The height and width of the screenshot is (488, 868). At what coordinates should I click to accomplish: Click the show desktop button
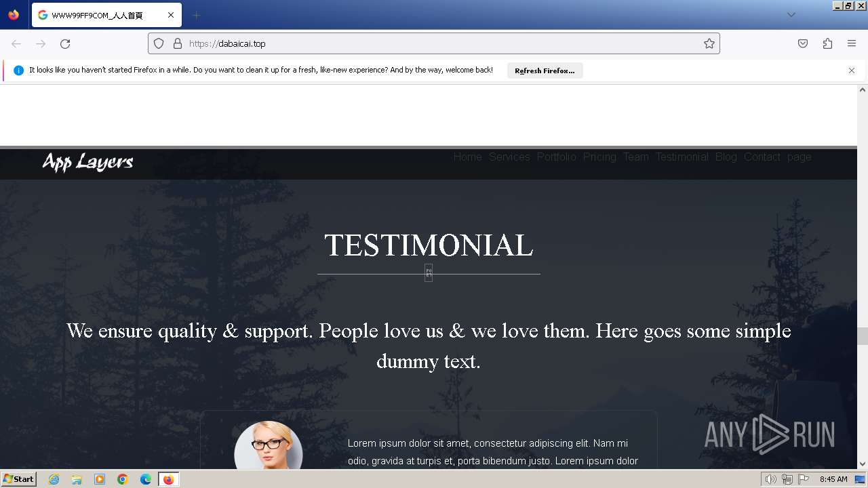pyautogui.click(x=861, y=479)
